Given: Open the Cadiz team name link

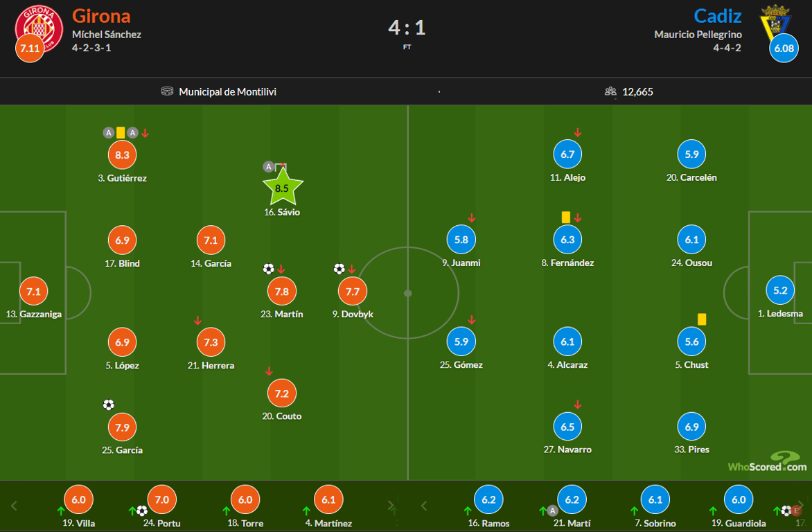Looking at the screenshot, I should click(x=718, y=16).
